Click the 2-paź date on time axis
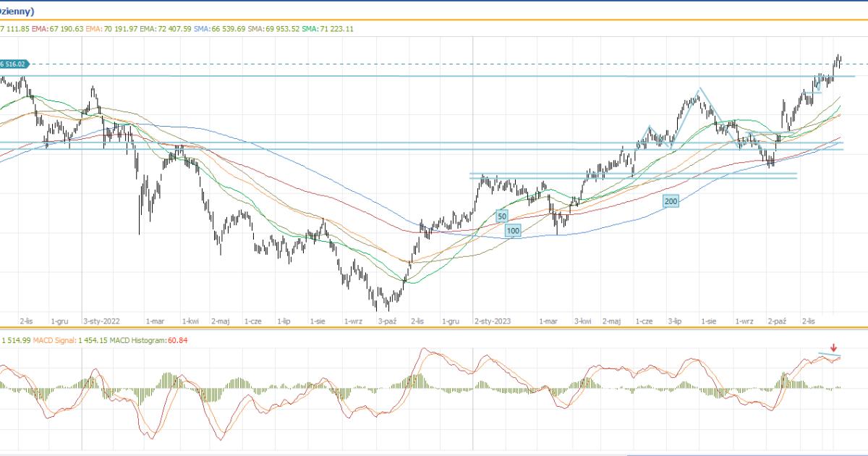 [x=777, y=320]
